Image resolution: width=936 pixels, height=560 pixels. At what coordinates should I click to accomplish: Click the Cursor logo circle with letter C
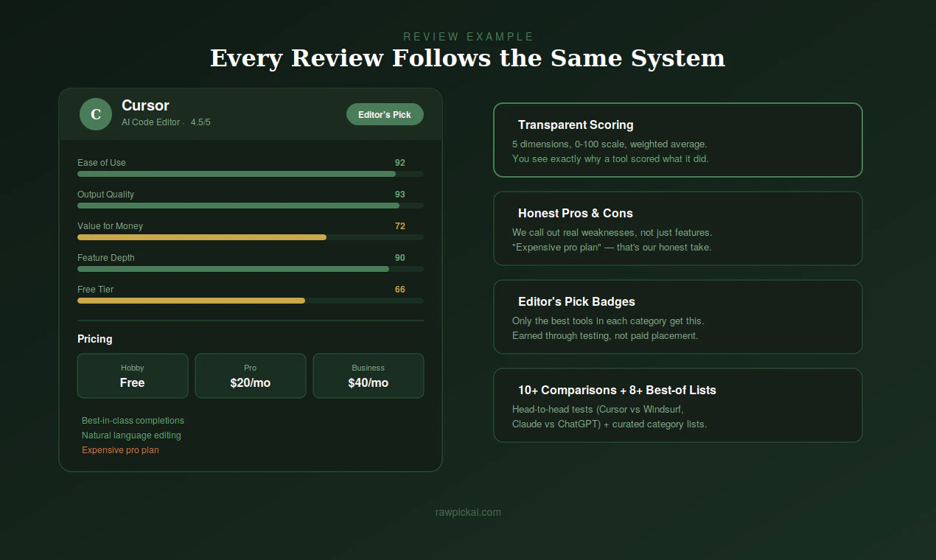click(96, 114)
